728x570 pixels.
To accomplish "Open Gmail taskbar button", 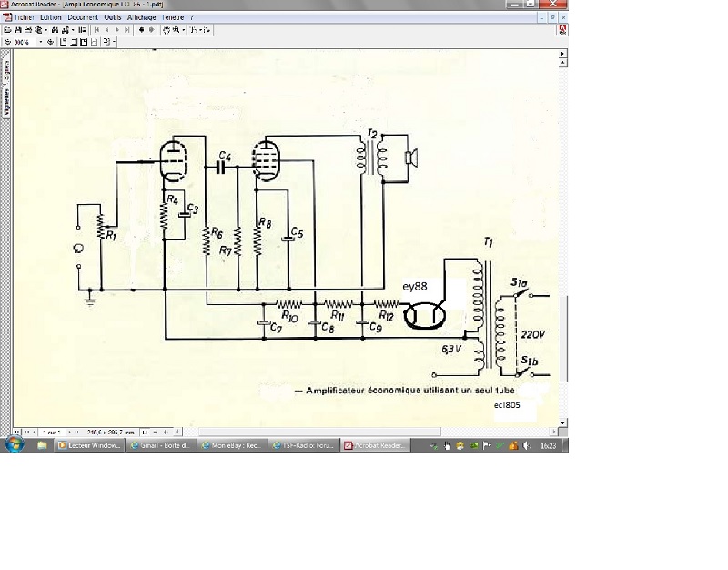I will [161, 445].
